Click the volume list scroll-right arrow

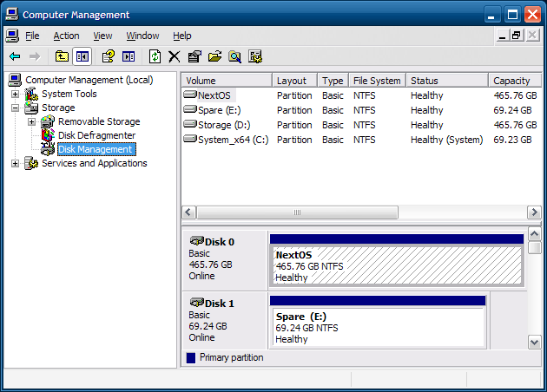[534, 212]
